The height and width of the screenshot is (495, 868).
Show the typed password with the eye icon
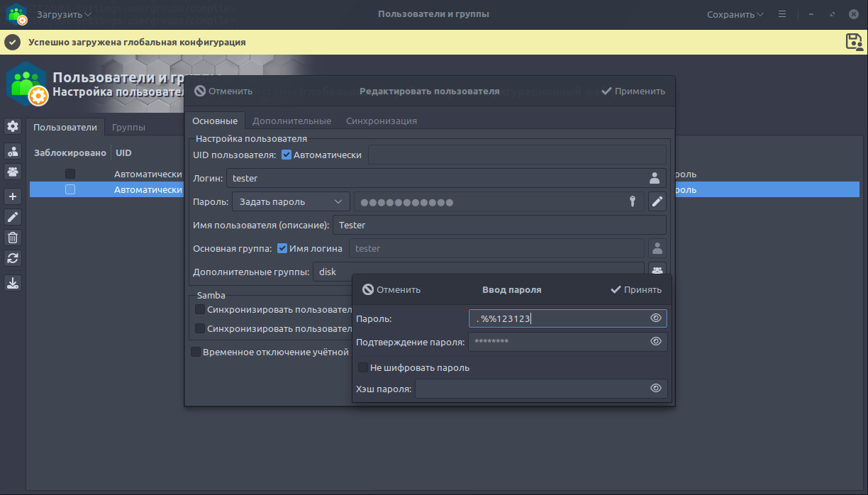point(655,318)
